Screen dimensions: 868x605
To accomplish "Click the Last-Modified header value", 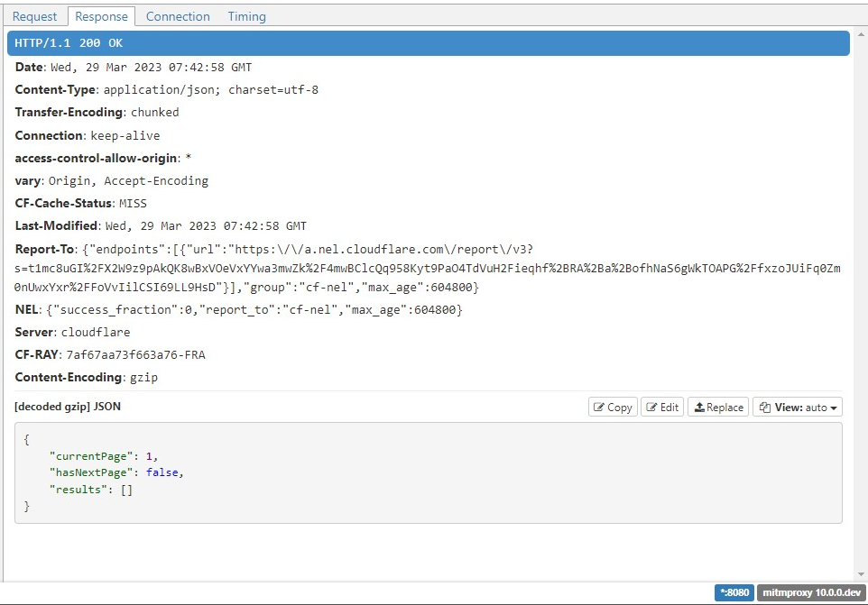I will 206,225.
